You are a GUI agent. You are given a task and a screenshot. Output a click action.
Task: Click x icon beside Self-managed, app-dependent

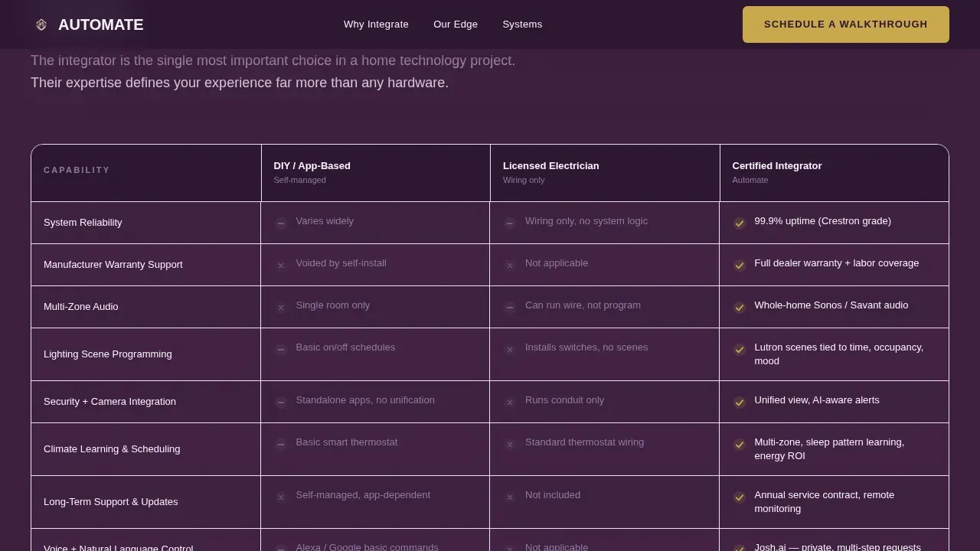click(x=281, y=497)
